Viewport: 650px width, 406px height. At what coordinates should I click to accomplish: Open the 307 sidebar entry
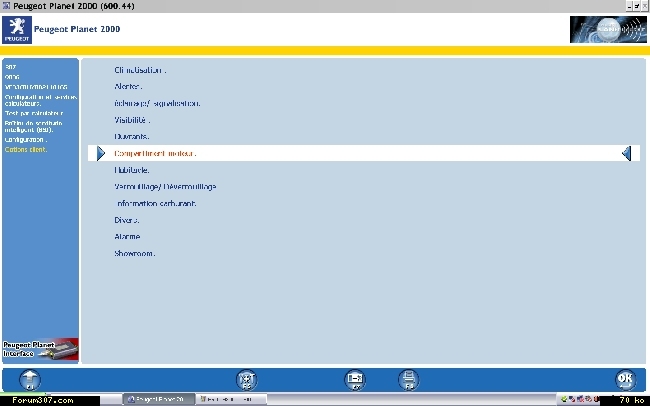[x=10, y=67]
